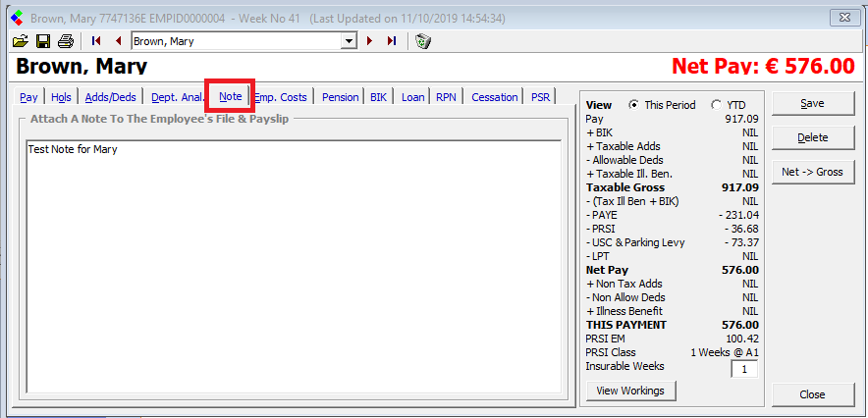
Task: Jump to the last employee record
Action: 392,41
